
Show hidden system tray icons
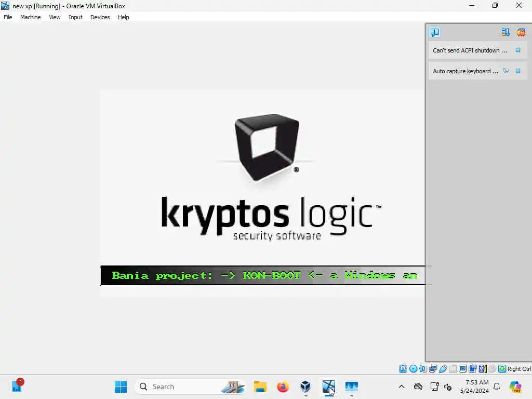click(402, 387)
